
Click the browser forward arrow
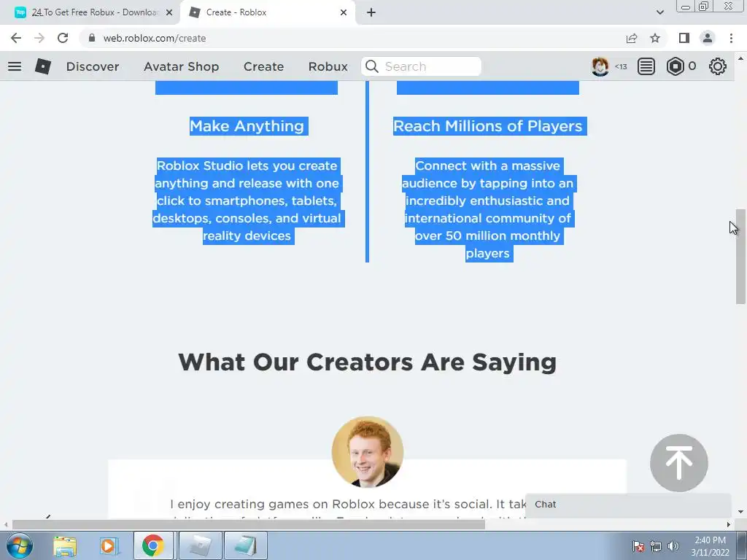39,38
